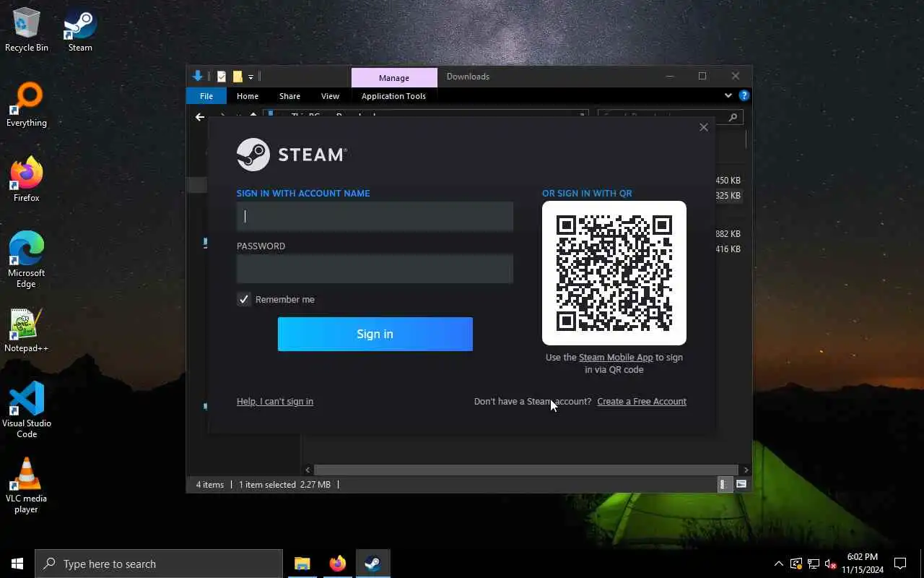Viewport: 924px width, 578px height.
Task: Open the Recycle Bin desktop icon
Action: point(27,30)
